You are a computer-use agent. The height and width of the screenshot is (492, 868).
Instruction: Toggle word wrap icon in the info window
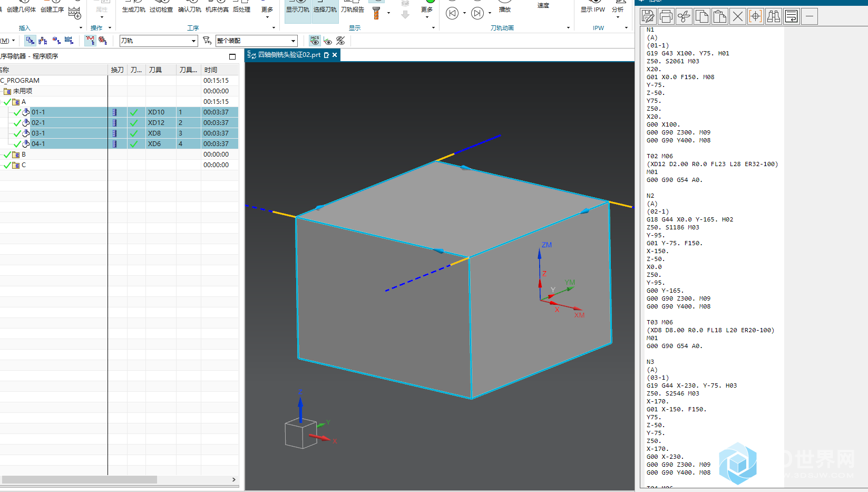pos(792,17)
